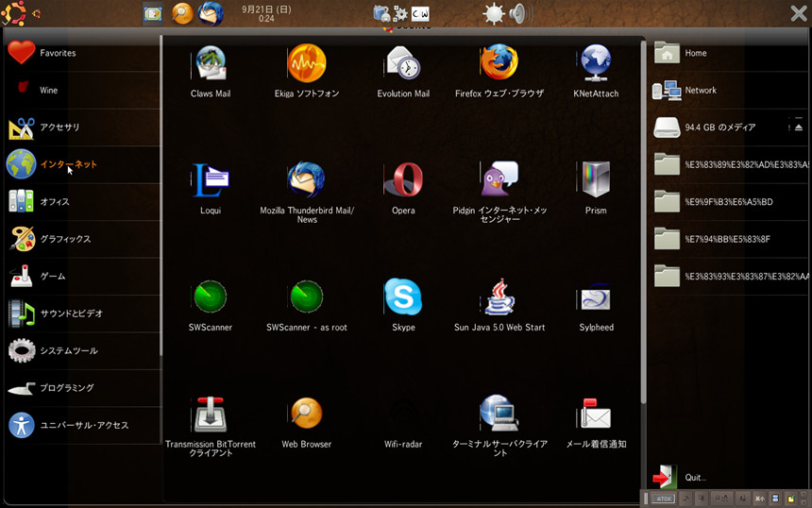
Task: Click the volume speaker icon in top panel
Action: pyautogui.click(x=518, y=13)
